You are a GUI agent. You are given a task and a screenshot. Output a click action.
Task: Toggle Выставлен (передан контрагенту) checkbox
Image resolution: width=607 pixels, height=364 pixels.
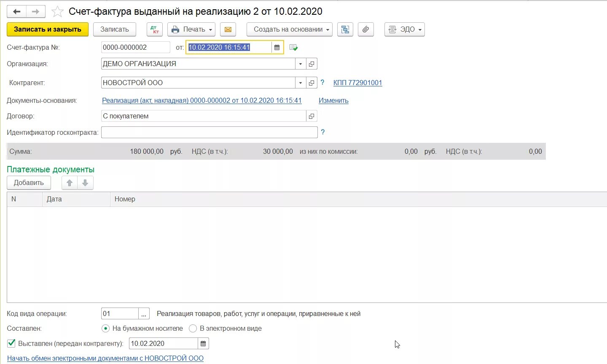[x=11, y=343]
